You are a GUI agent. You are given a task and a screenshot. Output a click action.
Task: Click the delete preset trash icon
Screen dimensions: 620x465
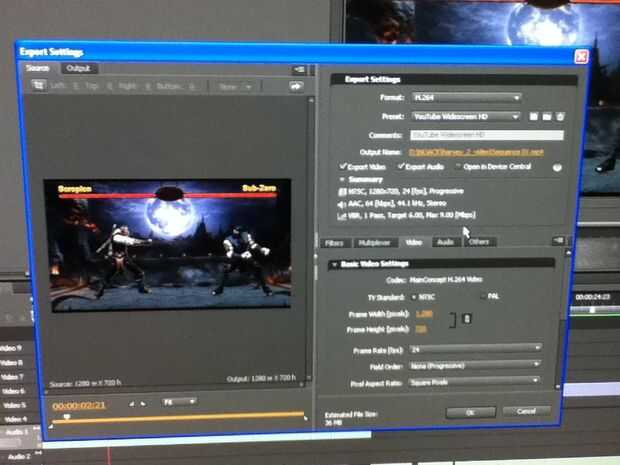click(x=560, y=117)
